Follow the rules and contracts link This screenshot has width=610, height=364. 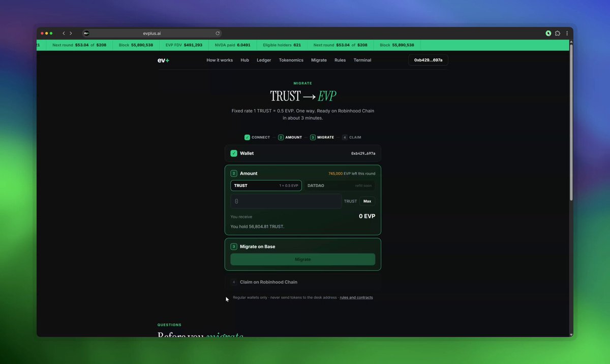pos(356,297)
